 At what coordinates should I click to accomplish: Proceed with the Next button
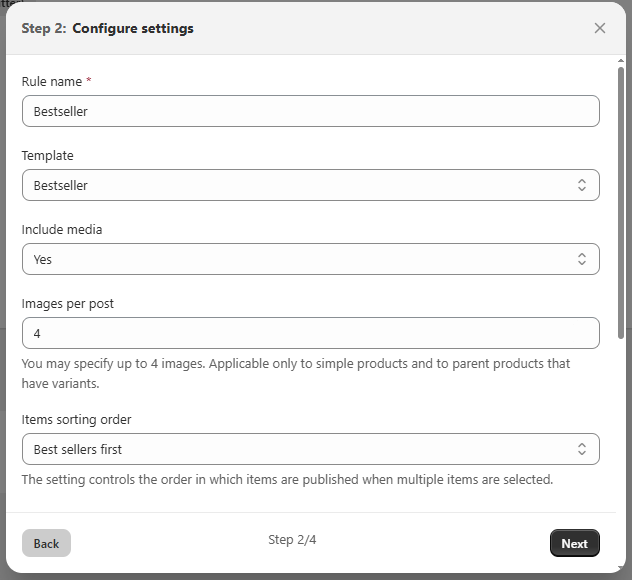574,543
